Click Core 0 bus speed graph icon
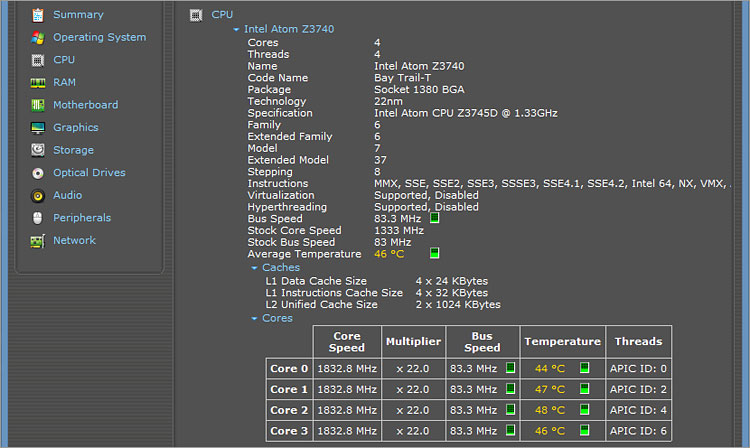This screenshot has height=448, width=750. 510,368
